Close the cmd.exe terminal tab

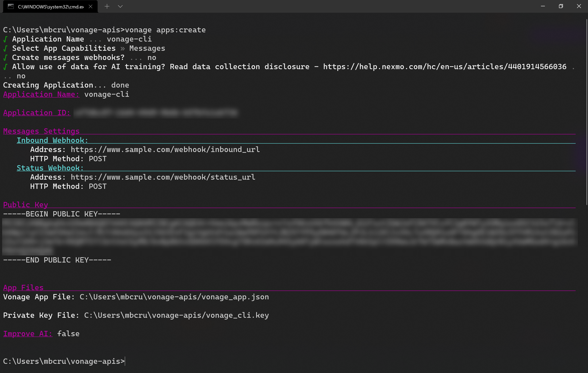[x=90, y=7]
